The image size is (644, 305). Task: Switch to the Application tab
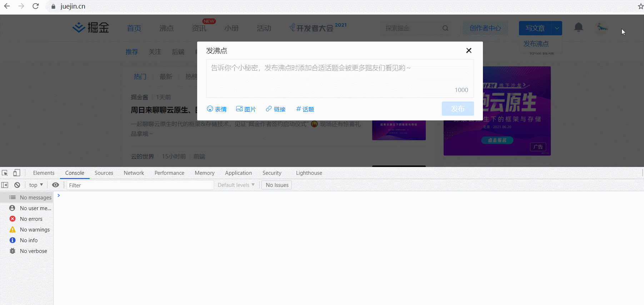238,173
